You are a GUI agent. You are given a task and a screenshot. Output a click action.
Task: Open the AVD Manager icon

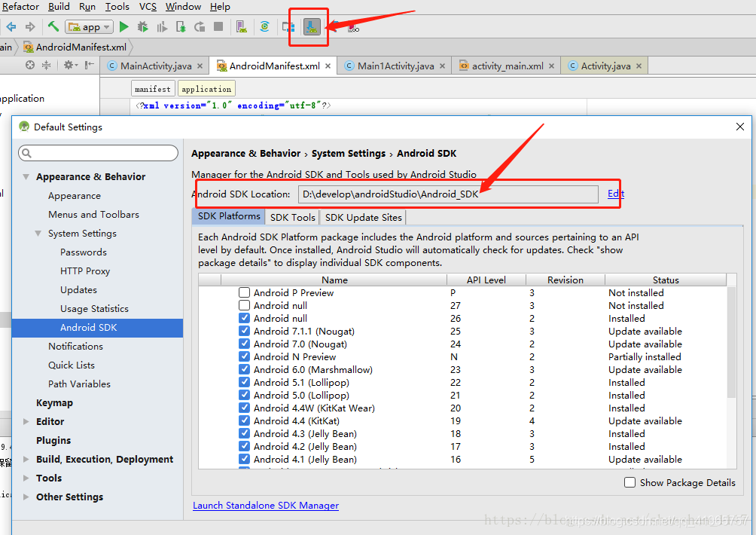pyautogui.click(x=242, y=27)
